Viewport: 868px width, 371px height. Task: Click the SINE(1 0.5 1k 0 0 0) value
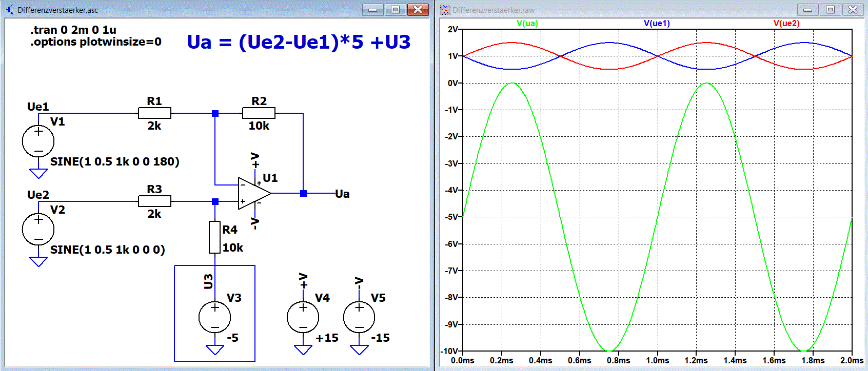[x=108, y=250]
